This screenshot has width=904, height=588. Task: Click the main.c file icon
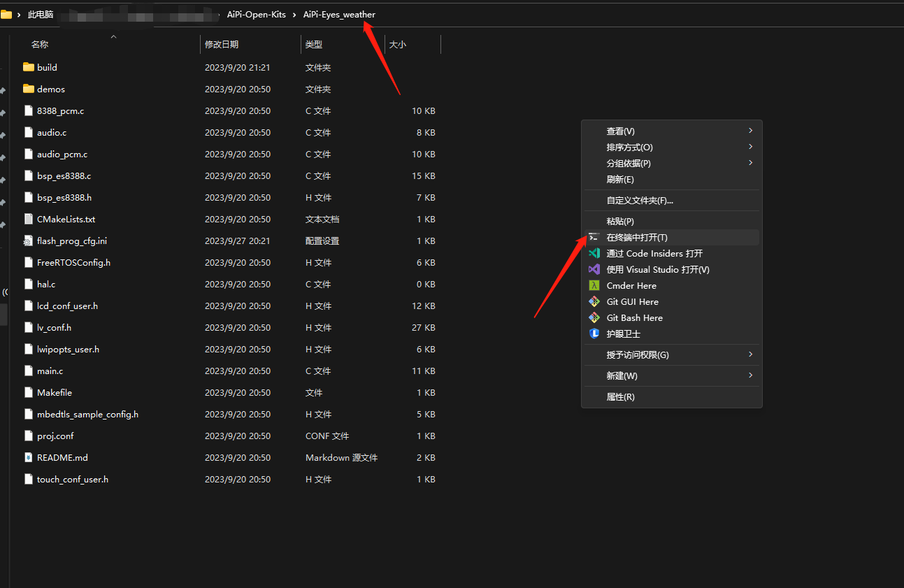pos(29,371)
